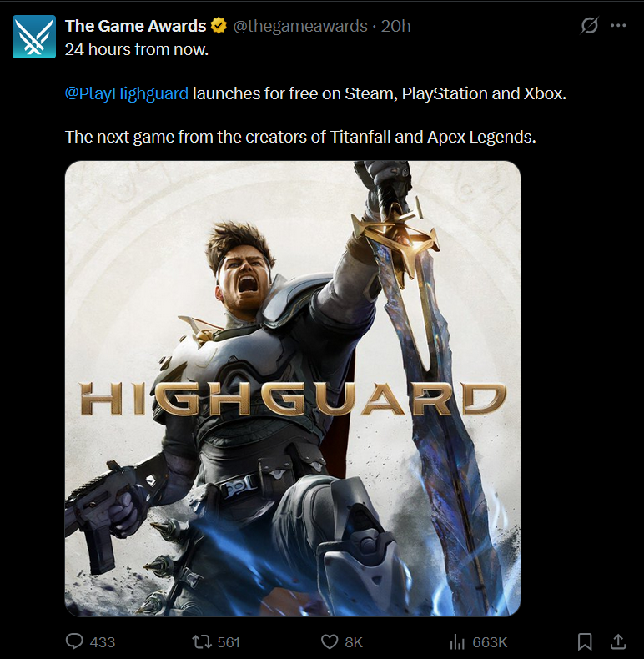Click the gold verified badge
Viewport: 644px width, 659px height.
[219, 26]
